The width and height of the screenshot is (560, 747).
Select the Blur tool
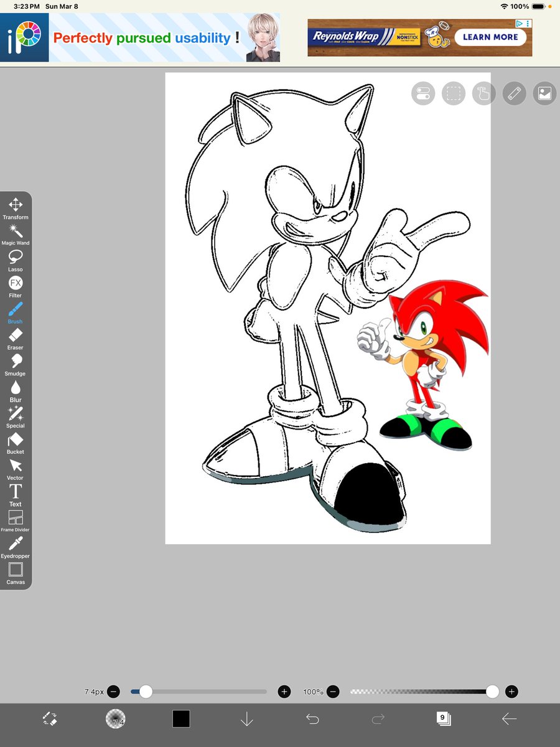point(16,392)
